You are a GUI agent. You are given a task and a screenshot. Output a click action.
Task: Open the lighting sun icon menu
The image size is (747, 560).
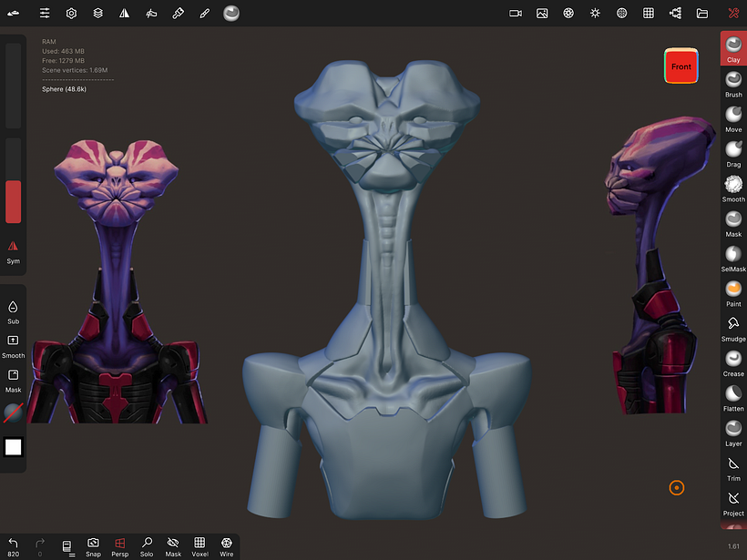pyautogui.click(x=595, y=14)
